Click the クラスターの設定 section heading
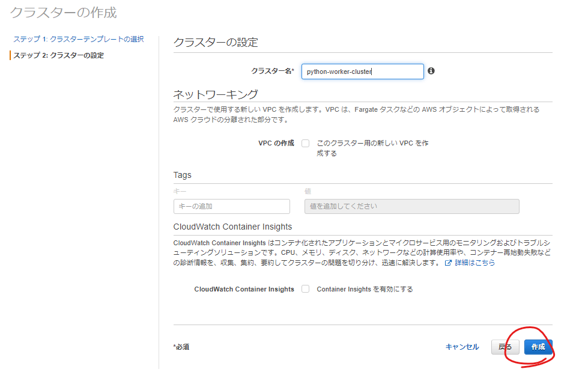 point(216,43)
